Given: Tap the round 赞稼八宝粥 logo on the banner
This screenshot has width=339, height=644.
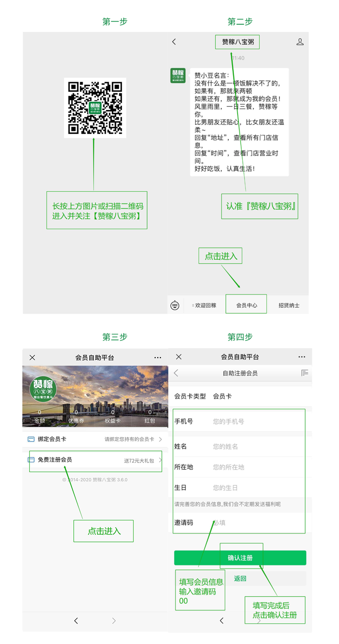Looking at the screenshot, I should (43, 389).
